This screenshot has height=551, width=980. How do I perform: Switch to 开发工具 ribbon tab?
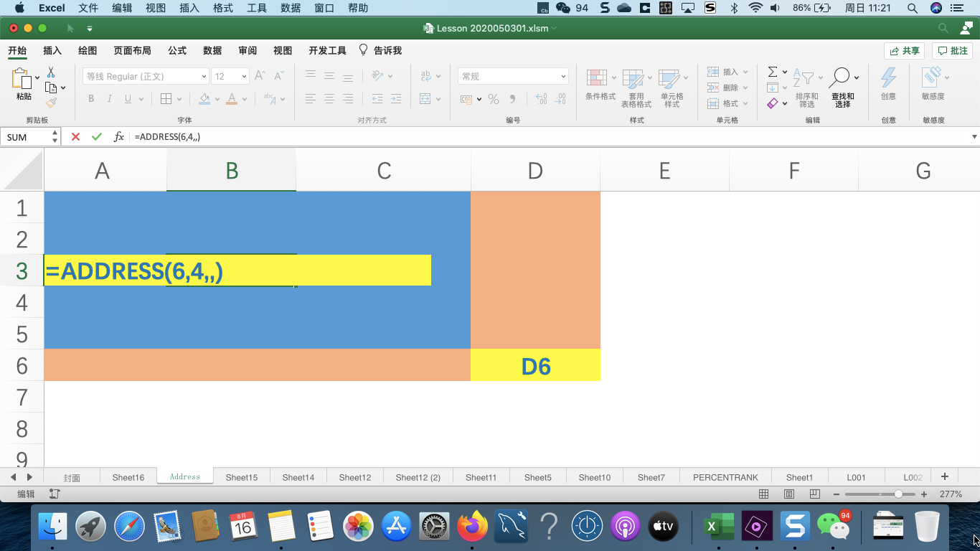(x=327, y=50)
